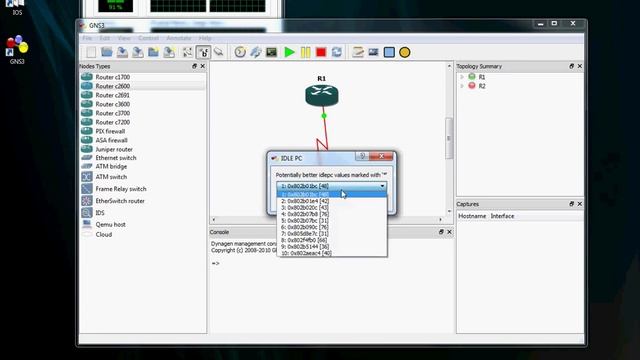Click the canvas vertical scrollbar thumb
Image resolution: width=640 pixels, height=360 pixels.
tap(449, 138)
